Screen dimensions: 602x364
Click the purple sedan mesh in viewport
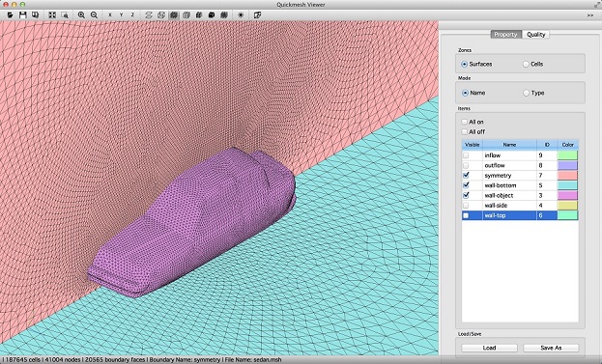tap(192, 222)
